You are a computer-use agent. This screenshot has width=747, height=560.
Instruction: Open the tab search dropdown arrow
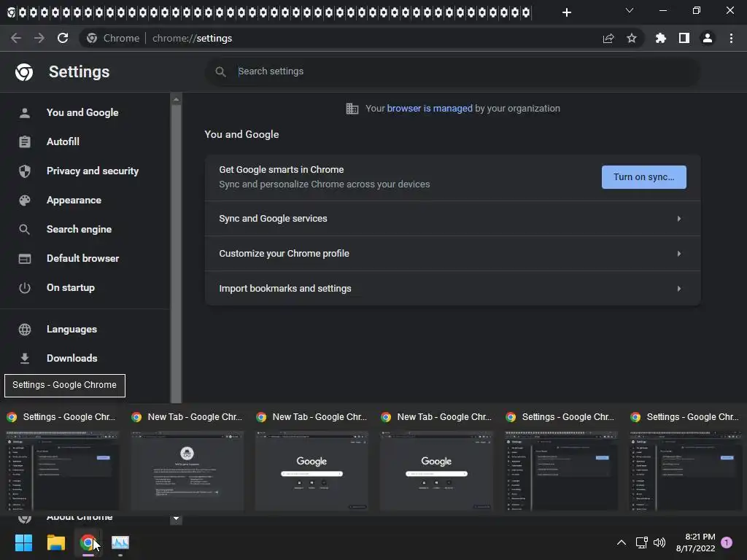point(630,10)
